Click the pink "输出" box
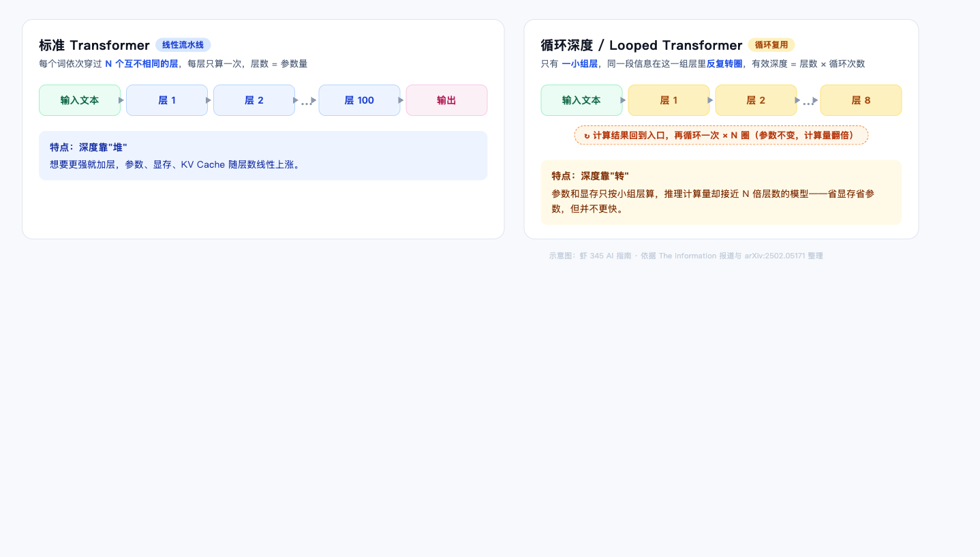 click(x=446, y=100)
